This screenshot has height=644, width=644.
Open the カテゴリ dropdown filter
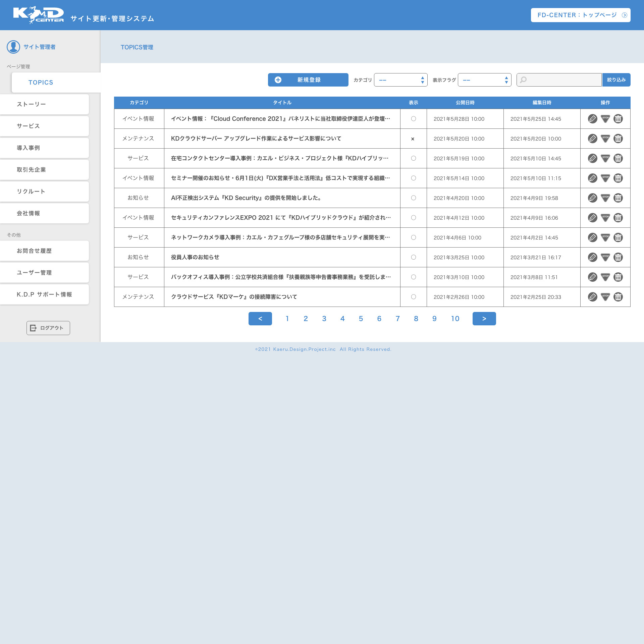click(400, 80)
